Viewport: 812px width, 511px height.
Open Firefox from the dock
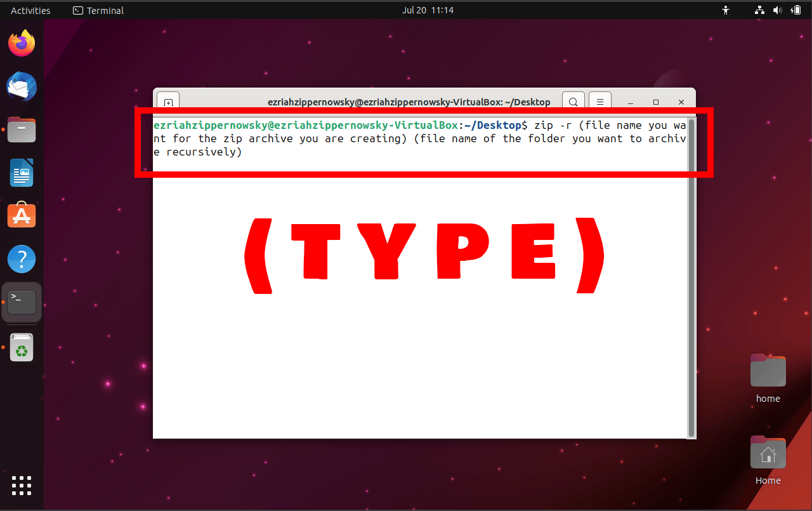(22, 43)
